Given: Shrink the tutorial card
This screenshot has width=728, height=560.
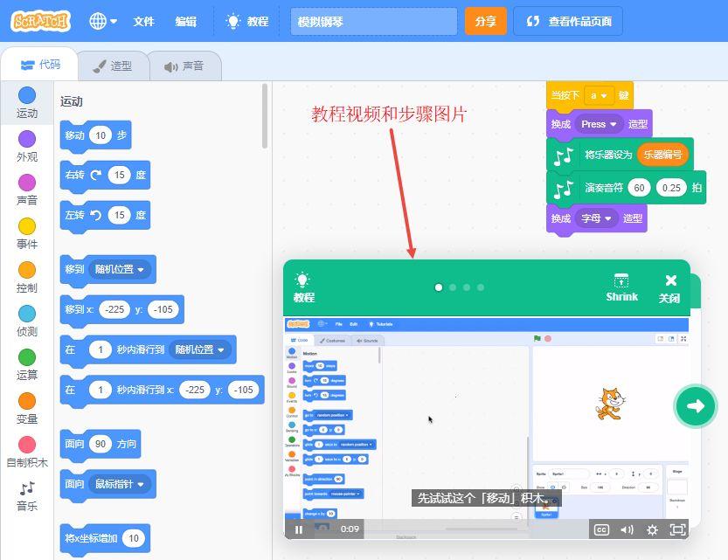Looking at the screenshot, I should (x=621, y=287).
